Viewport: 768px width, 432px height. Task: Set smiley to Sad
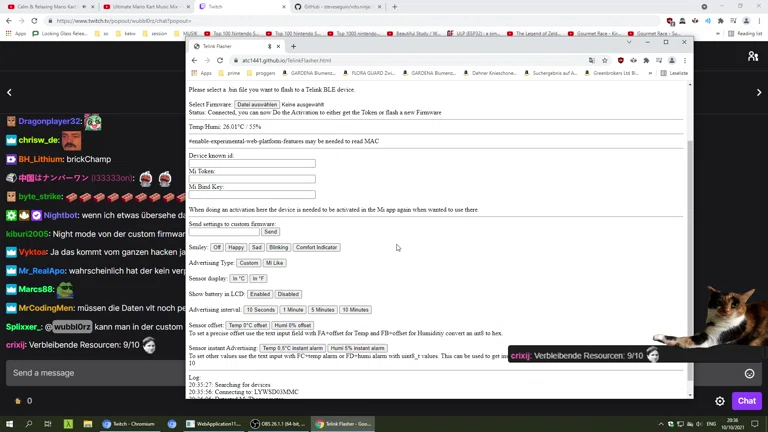[257, 247]
